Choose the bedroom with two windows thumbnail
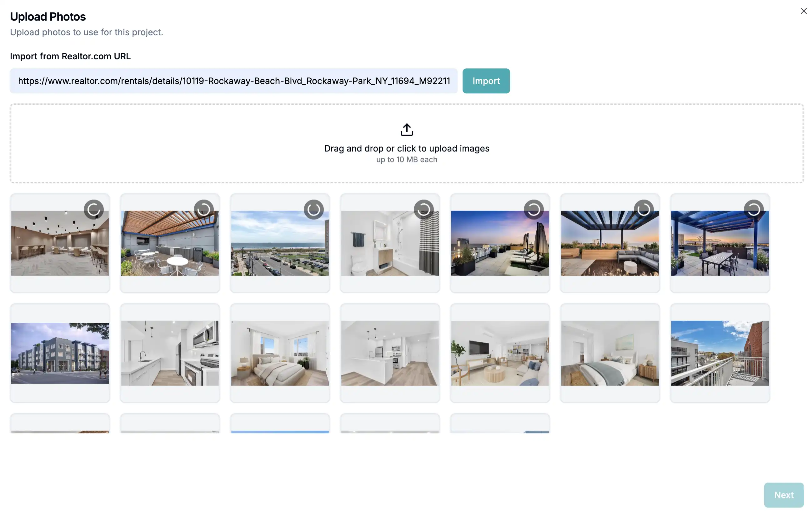This screenshot has height=511, width=812. (x=279, y=353)
